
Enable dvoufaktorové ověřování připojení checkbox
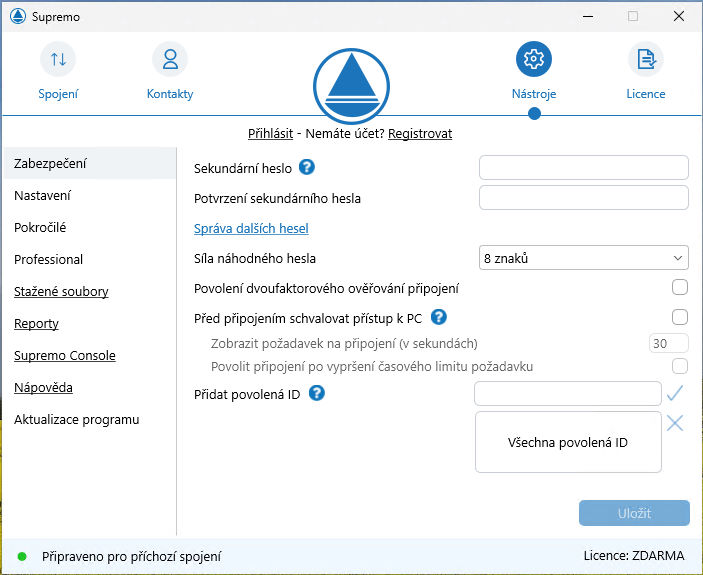680,288
